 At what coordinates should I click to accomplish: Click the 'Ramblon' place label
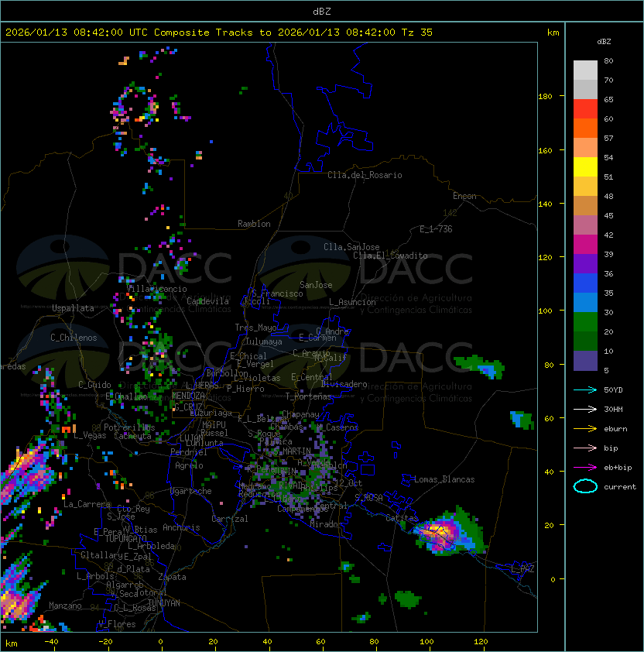point(254,224)
